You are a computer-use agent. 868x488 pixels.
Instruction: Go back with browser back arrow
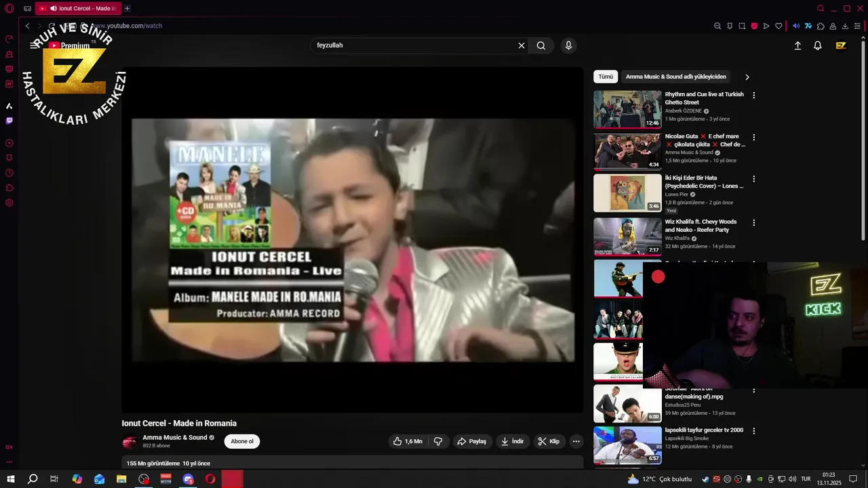27,26
